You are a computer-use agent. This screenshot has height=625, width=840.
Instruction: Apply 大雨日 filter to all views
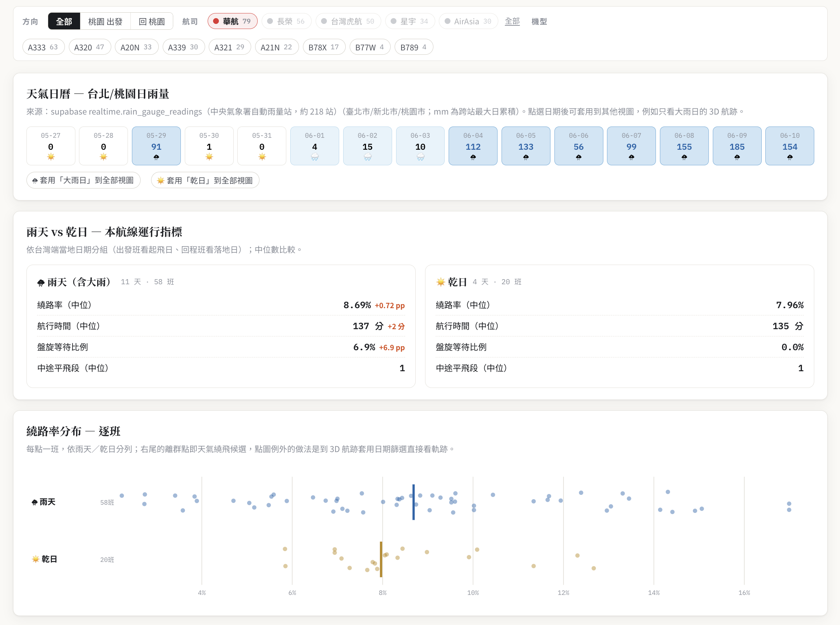pos(84,181)
